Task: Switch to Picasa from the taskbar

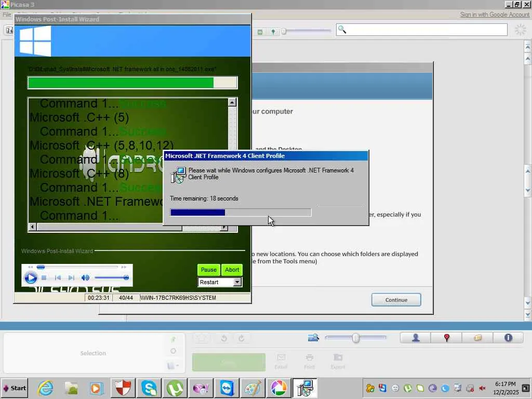Action: 278,388
